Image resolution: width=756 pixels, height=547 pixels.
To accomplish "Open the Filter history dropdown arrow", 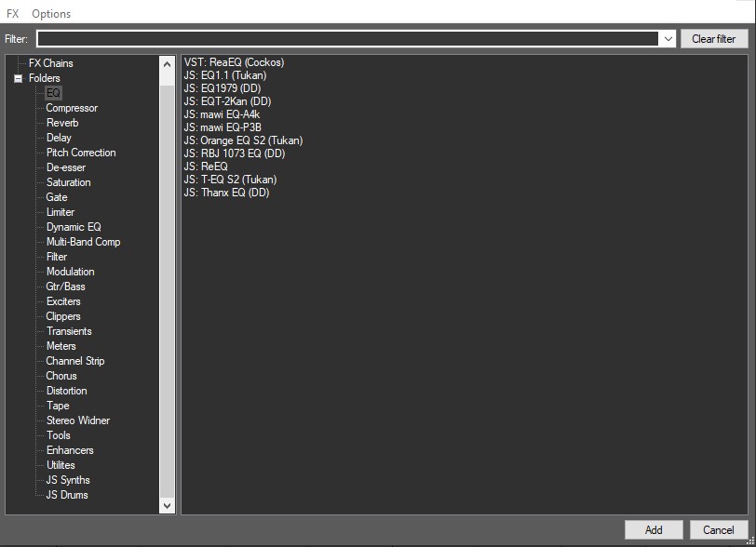I will tap(668, 38).
